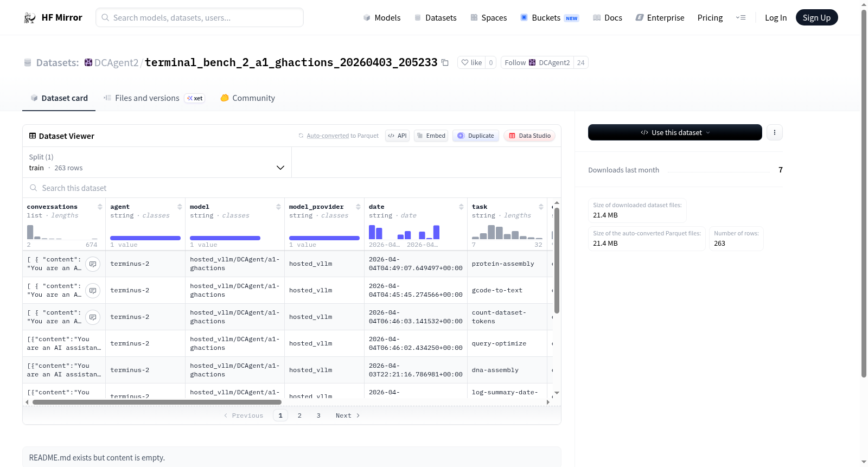
Task: Open conversation preview for gcode-to-text row
Action: tap(93, 291)
